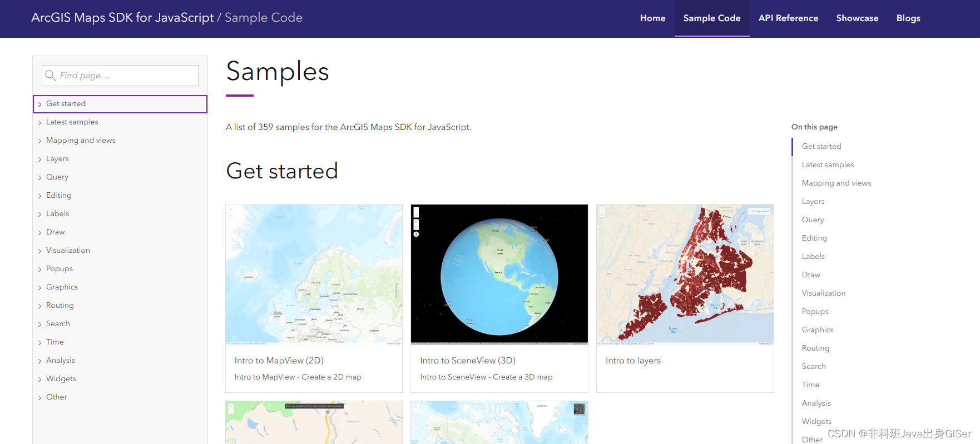Open the Intro to layers map thumbnail
Image resolution: width=980 pixels, height=444 pixels.
click(x=685, y=275)
